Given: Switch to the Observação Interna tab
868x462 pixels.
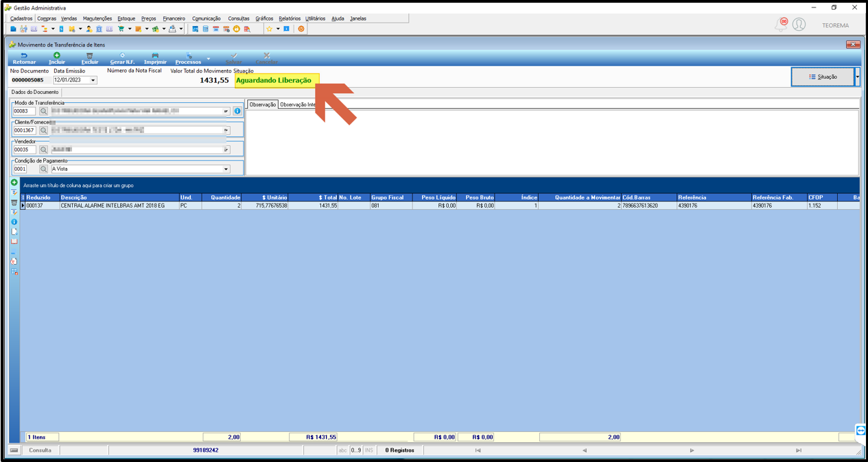Looking at the screenshot, I should 297,105.
